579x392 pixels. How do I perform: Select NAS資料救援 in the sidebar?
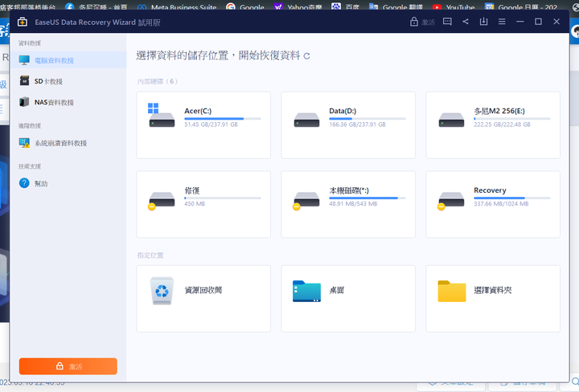tap(68, 102)
